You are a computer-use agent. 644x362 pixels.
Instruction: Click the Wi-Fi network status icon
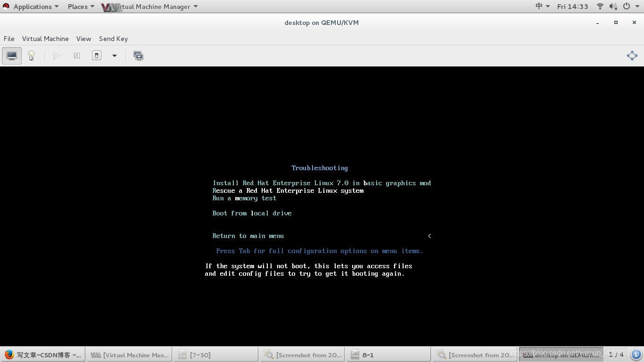[x=600, y=7]
